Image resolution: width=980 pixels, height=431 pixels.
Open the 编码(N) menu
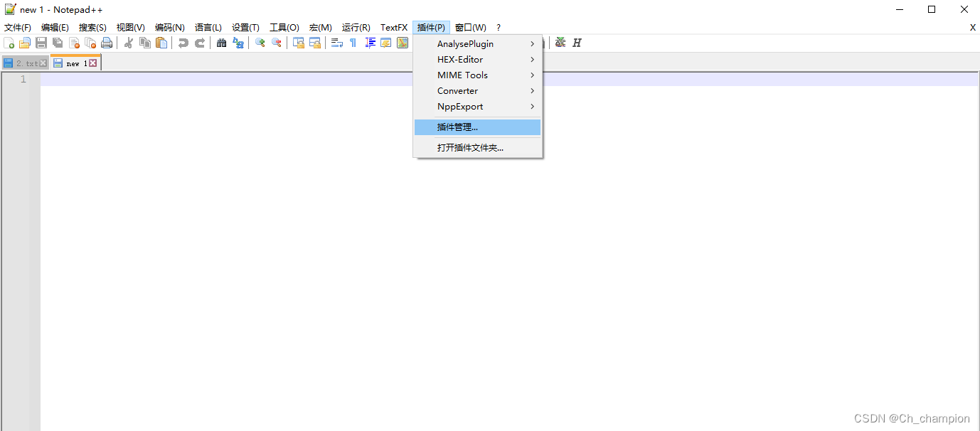(x=169, y=27)
